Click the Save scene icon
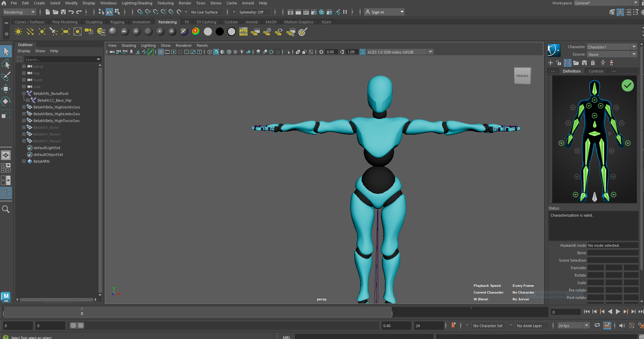 click(63, 12)
